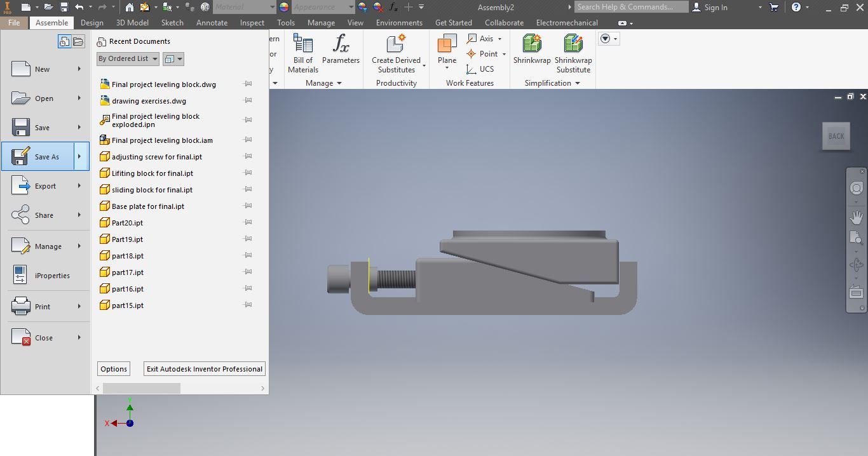Expand the Simplification panel dropdown
Image resolution: width=868 pixels, height=456 pixels.
pos(578,83)
